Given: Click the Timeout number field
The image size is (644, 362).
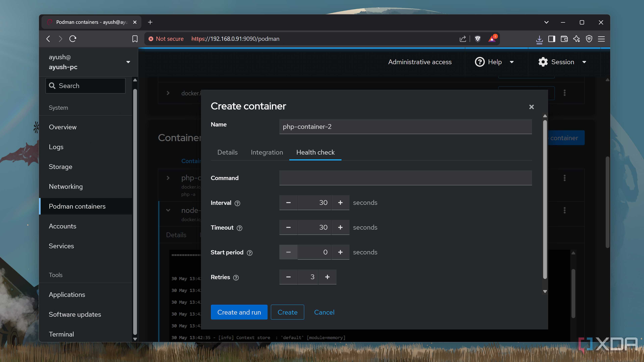Looking at the screenshot, I should coord(314,227).
